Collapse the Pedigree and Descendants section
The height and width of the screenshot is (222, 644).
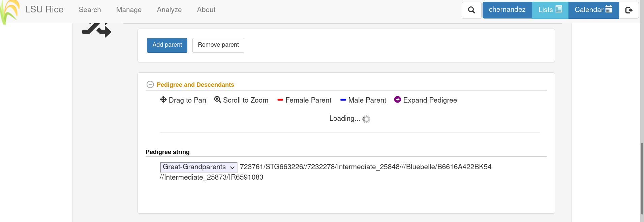pyautogui.click(x=150, y=84)
